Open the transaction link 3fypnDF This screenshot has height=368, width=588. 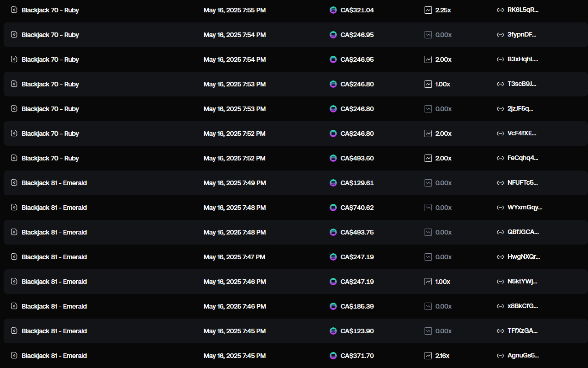523,35
